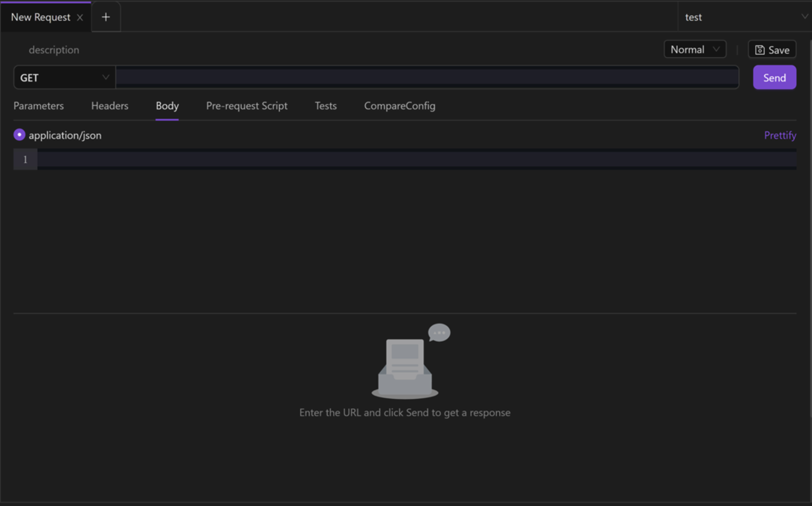Viewport: 812px width, 506px height.
Task: Select the application/json radio button
Action: click(x=19, y=135)
